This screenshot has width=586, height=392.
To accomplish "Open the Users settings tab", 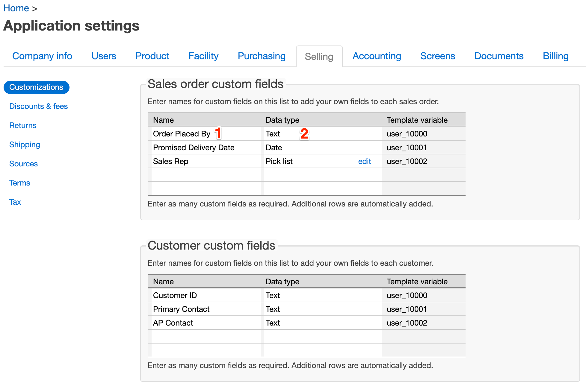I will pos(103,56).
